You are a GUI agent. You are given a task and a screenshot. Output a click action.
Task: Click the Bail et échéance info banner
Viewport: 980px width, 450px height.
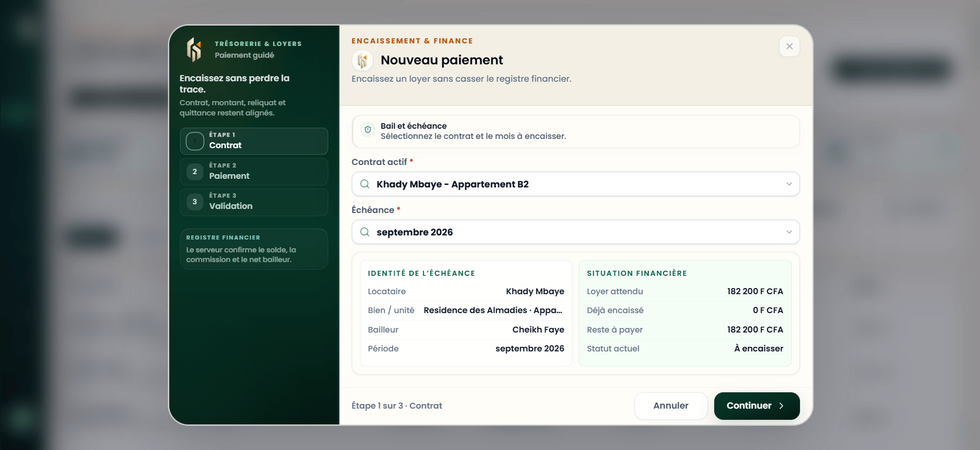point(576,131)
